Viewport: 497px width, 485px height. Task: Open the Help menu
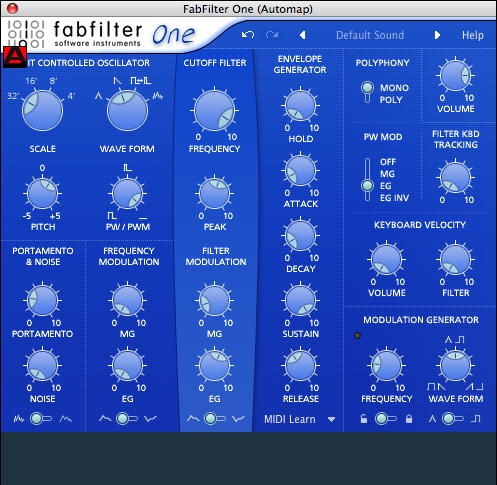pyautogui.click(x=472, y=35)
